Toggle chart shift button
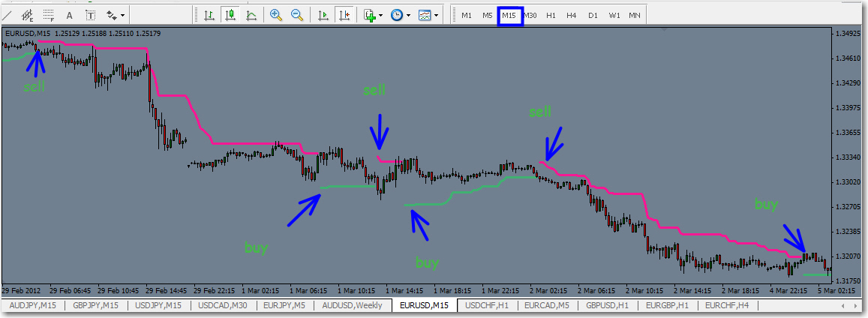The width and height of the screenshot is (868, 318). (x=345, y=16)
